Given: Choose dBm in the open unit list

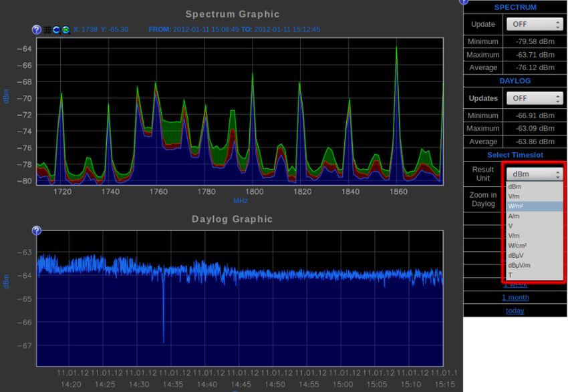Looking at the screenshot, I should pos(535,186).
